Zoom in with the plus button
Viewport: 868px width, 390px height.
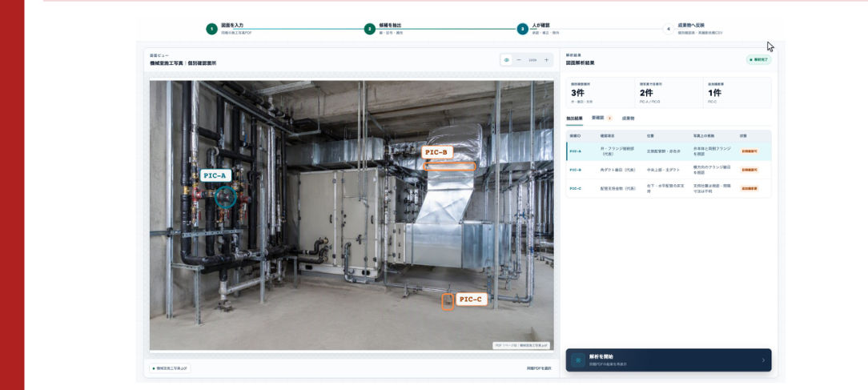(x=546, y=60)
